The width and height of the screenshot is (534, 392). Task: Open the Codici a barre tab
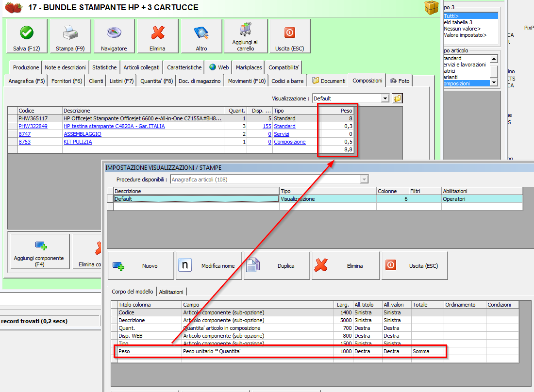pos(287,81)
